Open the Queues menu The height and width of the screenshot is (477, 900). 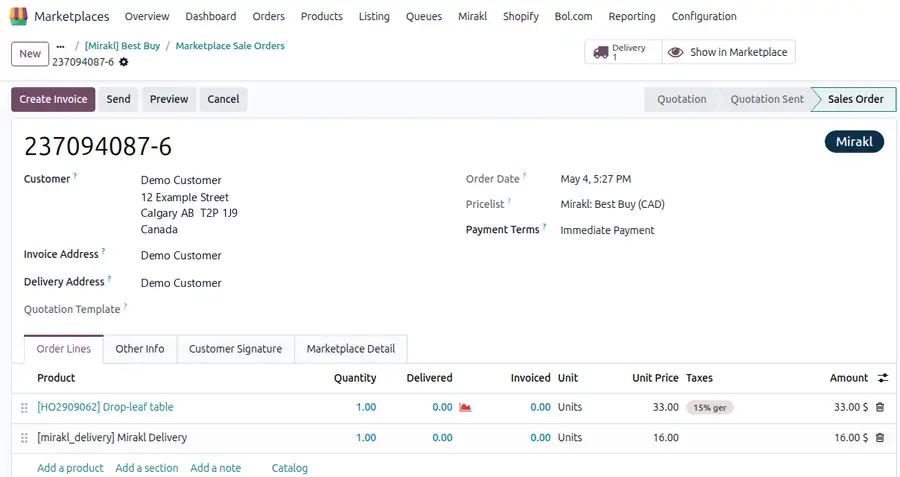click(x=424, y=16)
